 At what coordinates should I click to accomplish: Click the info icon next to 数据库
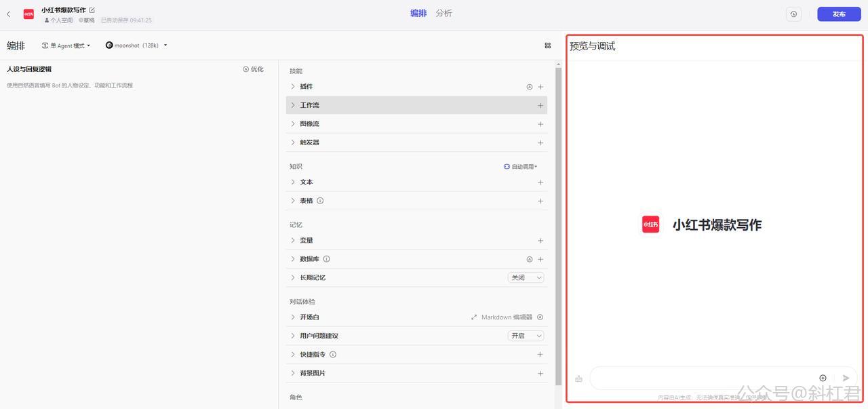[x=326, y=259]
